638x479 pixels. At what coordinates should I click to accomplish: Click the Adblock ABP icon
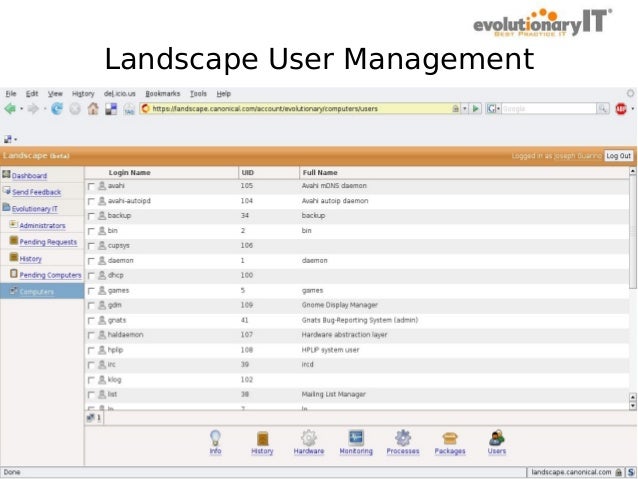(621, 109)
